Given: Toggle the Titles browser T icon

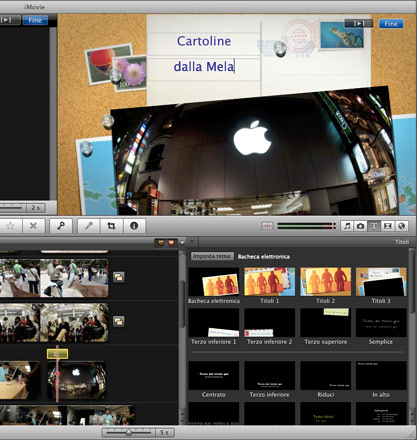Looking at the screenshot, I should (x=374, y=226).
